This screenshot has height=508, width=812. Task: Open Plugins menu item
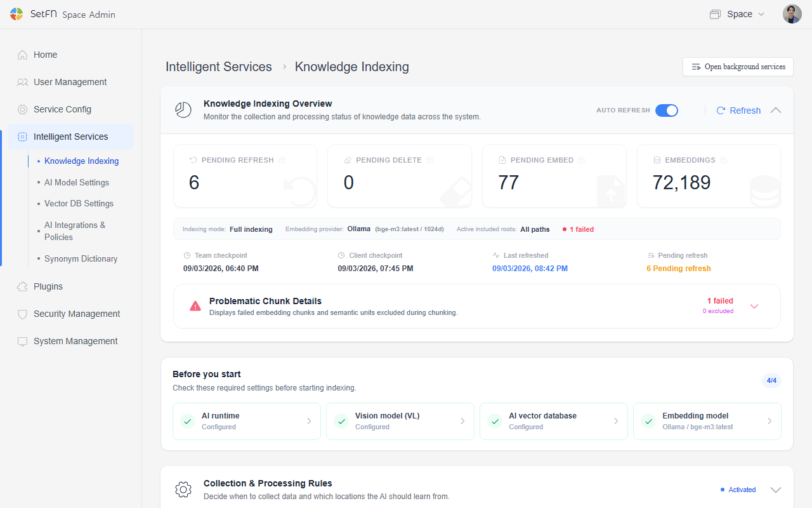(x=71, y=286)
